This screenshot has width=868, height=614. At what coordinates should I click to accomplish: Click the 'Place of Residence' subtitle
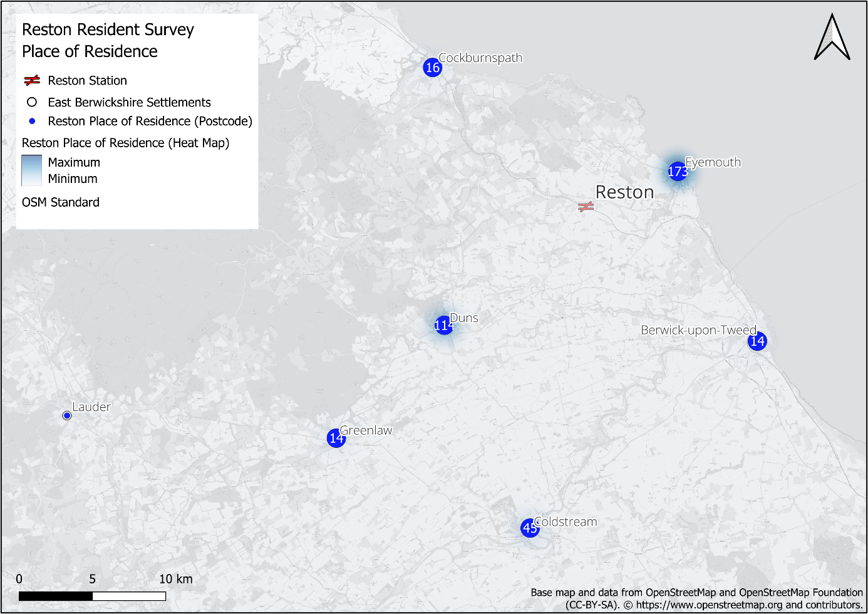click(90, 51)
